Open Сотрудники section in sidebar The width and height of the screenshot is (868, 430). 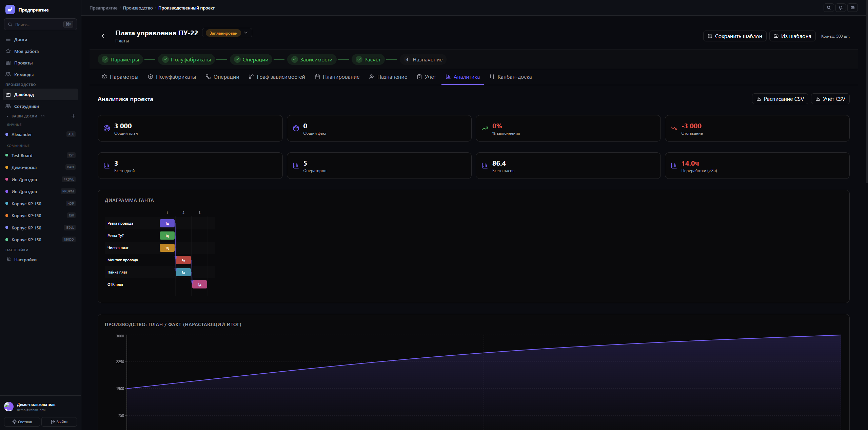tap(26, 106)
